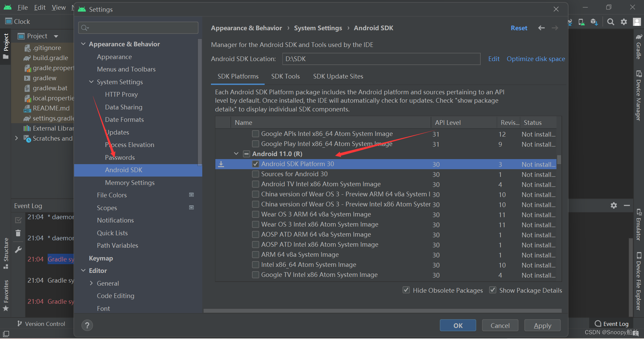Open the Favorites tool window

(6, 296)
